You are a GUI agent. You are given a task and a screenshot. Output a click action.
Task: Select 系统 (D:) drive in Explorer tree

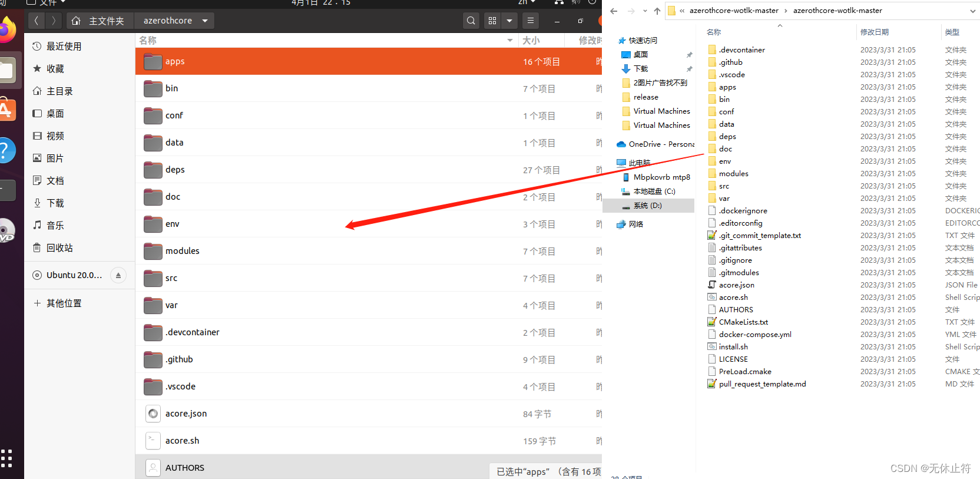647,206
